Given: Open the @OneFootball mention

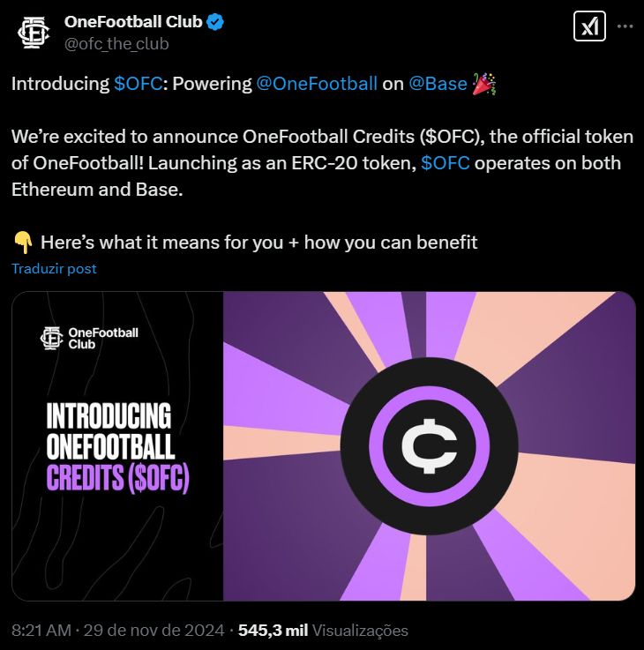Looking at the screenshot, I should tap(317, 84).
